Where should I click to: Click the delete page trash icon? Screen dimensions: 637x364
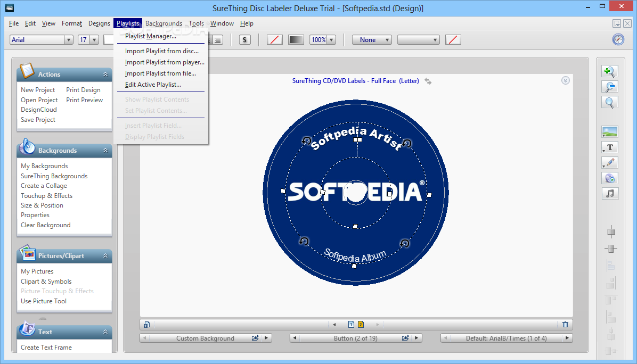tap(565, 325)
